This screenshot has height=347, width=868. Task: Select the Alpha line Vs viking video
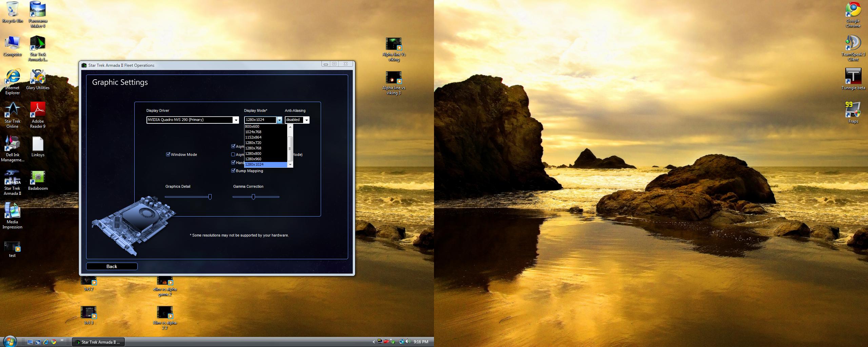tap(394, 49)
